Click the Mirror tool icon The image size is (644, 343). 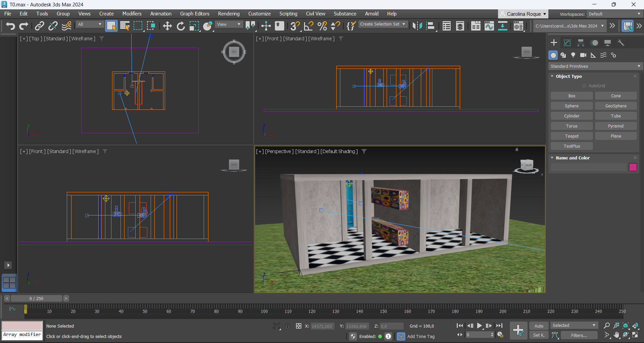(x=417, y=26)
